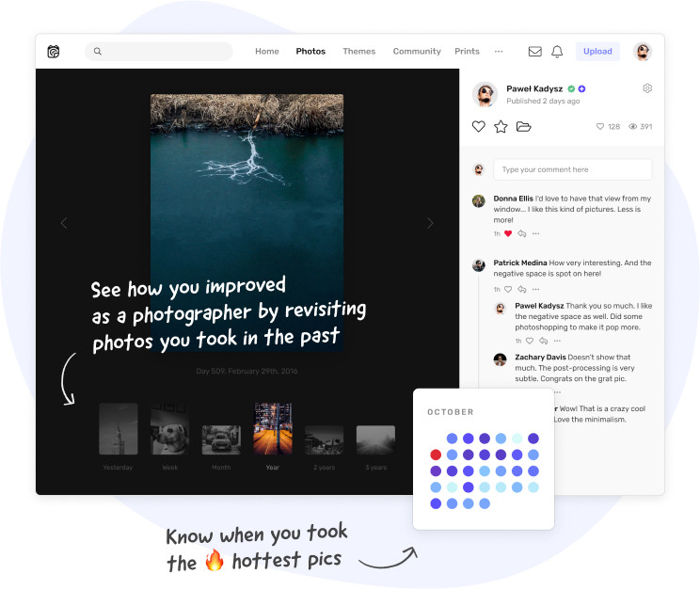Like the photo with heart icon
The width and height of the screenshot is (700, 590).
coord(478,127)
